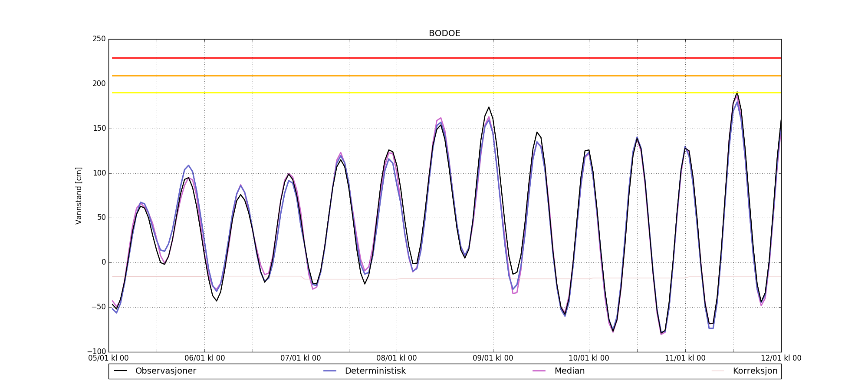868x391 pixels.
Task: Click the 0 y-axis tick label
Action: (x=103, y=262)
